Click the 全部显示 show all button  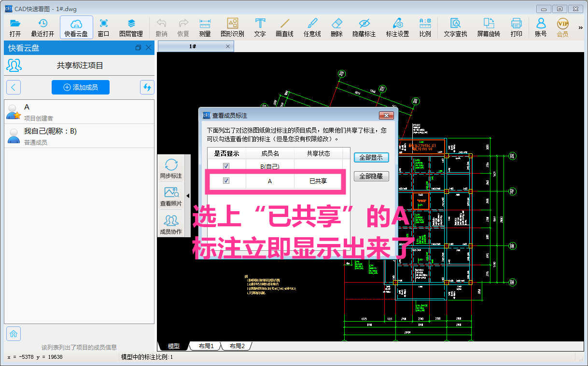click(x=371, y=158)
